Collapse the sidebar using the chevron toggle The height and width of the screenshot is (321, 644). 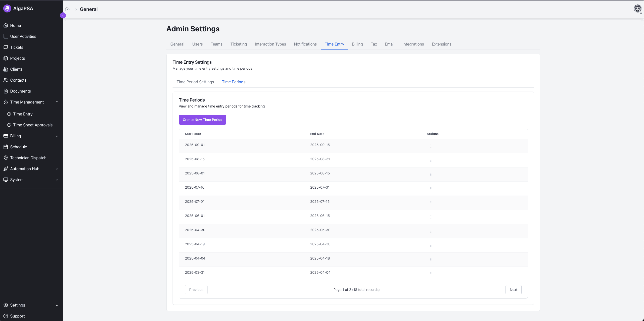63,15
